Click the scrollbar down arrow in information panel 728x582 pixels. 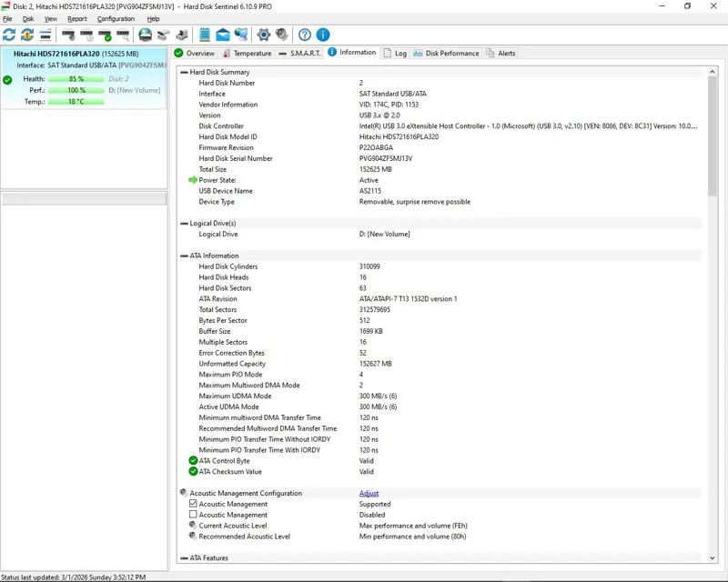pyautogui.click(x=713, y=558)
